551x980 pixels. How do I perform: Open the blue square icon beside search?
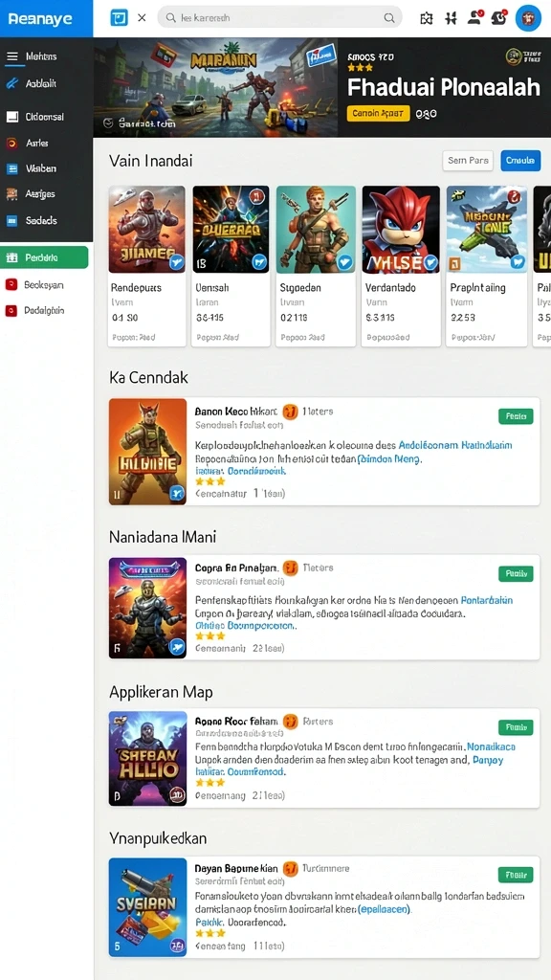(x=119, y=18)
